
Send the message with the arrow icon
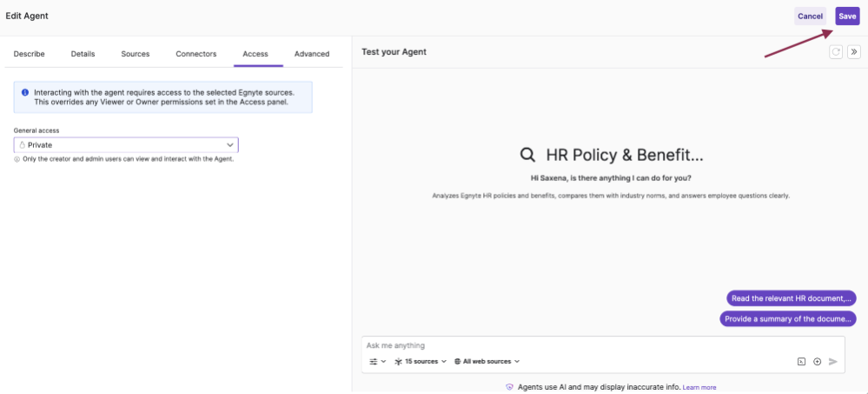(833, 361)
